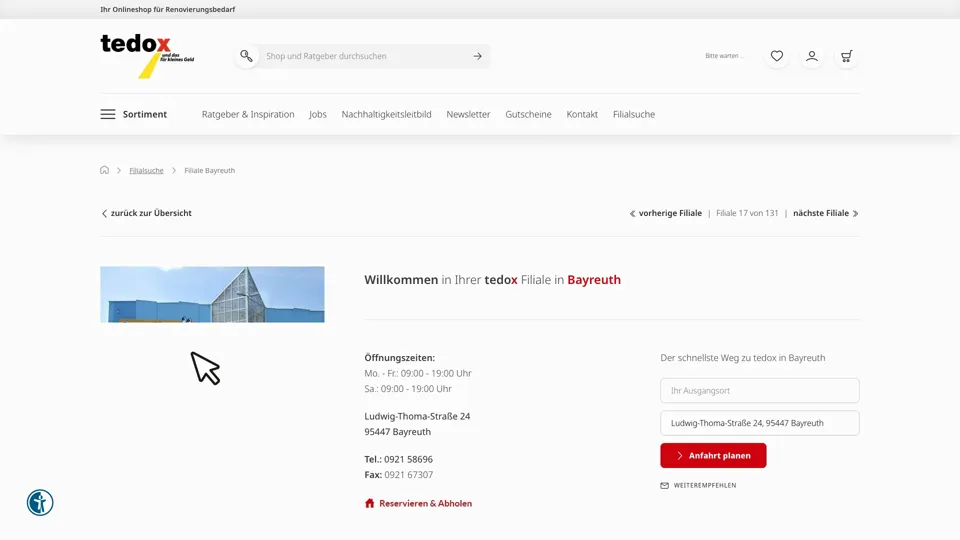Open the accessibility options icon
This screenshot has width=960, height=540.
40,503
